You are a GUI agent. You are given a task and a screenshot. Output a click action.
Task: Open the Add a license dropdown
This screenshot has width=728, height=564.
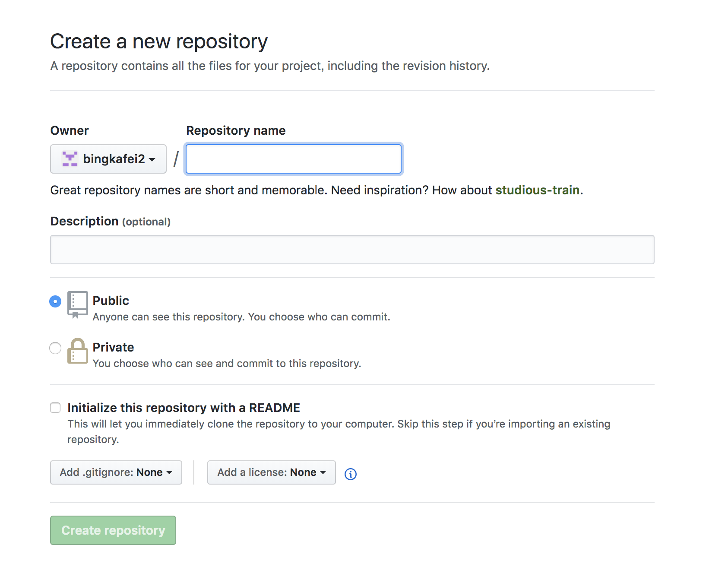pyautogui.click(x=271, y=472)
